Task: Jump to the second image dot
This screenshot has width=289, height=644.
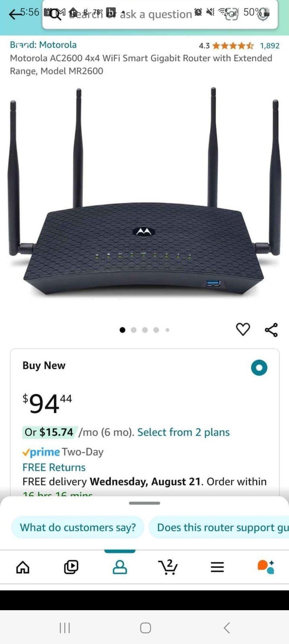Action: (134, 330)
